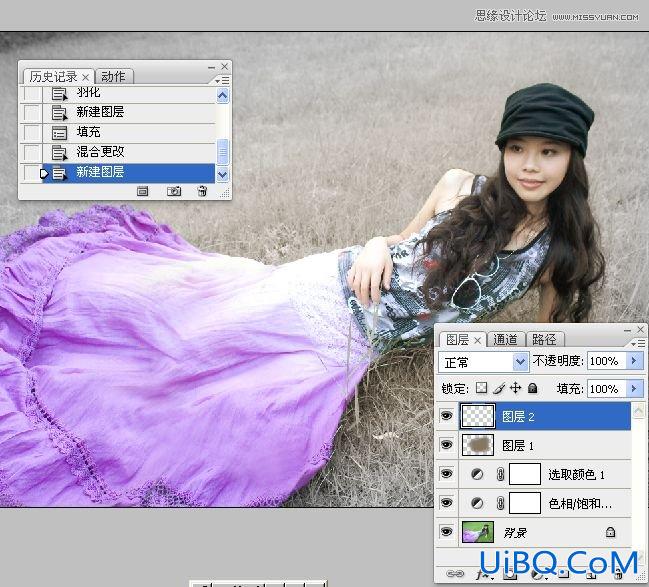Click the History panel scrollbar thumb

coord(223,152)
